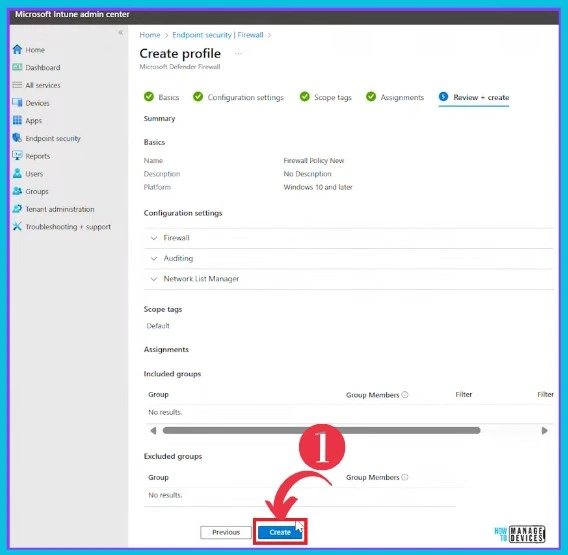Open All services in the sidebar
Viewport: 568px width, 555px height.
pos(43,85)
